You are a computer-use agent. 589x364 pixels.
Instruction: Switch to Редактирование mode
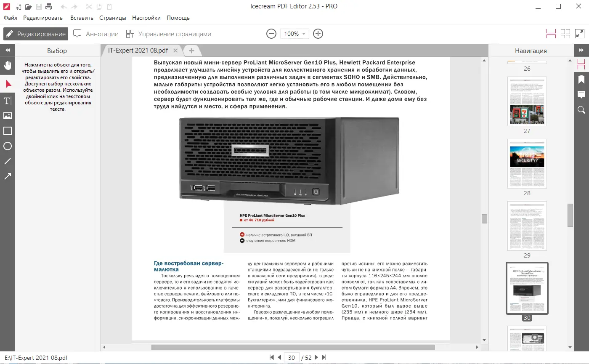pos(36,34)
